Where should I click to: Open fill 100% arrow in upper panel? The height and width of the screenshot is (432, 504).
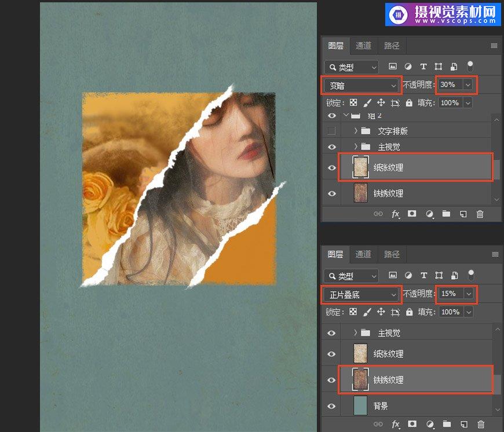(468, 103)
